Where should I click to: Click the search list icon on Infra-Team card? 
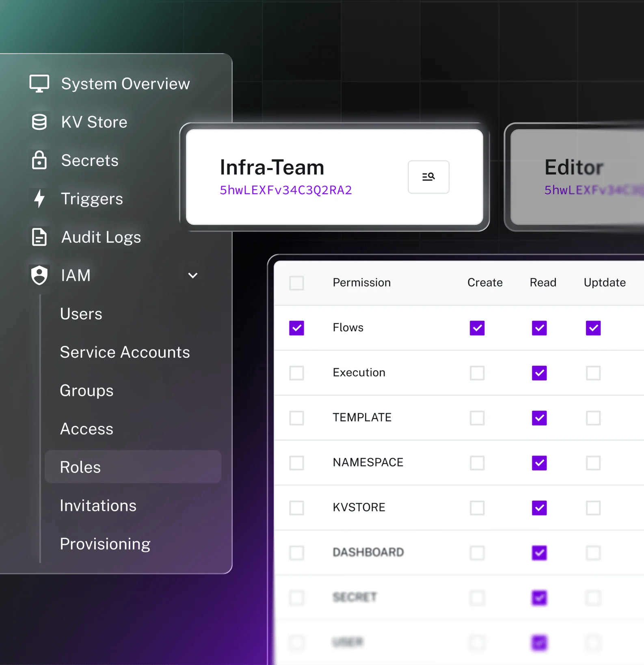428,177
